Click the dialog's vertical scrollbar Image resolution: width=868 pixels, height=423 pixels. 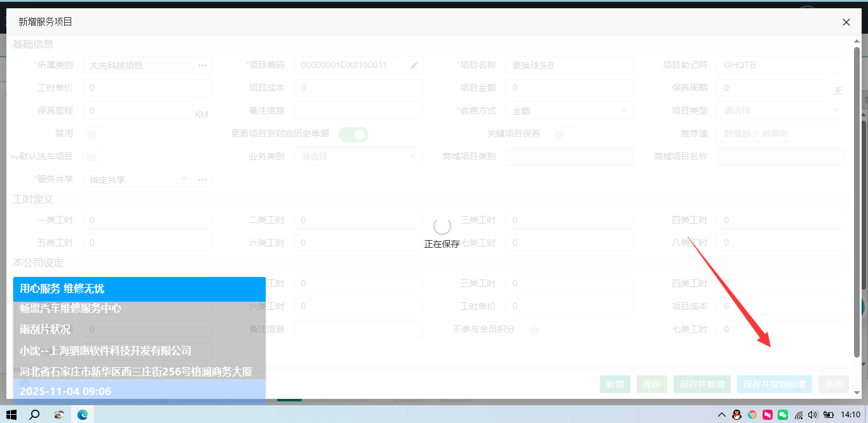(857, 203)
